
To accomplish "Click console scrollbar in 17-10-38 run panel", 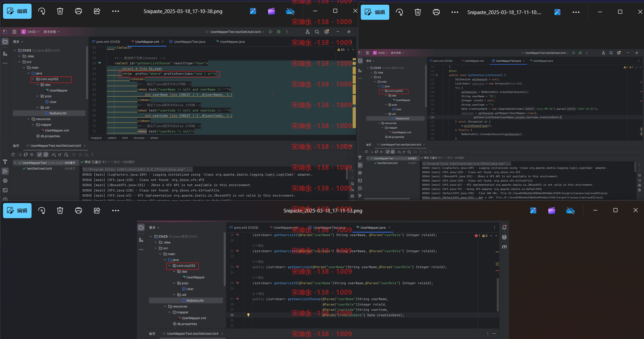I will coord(347,174).
